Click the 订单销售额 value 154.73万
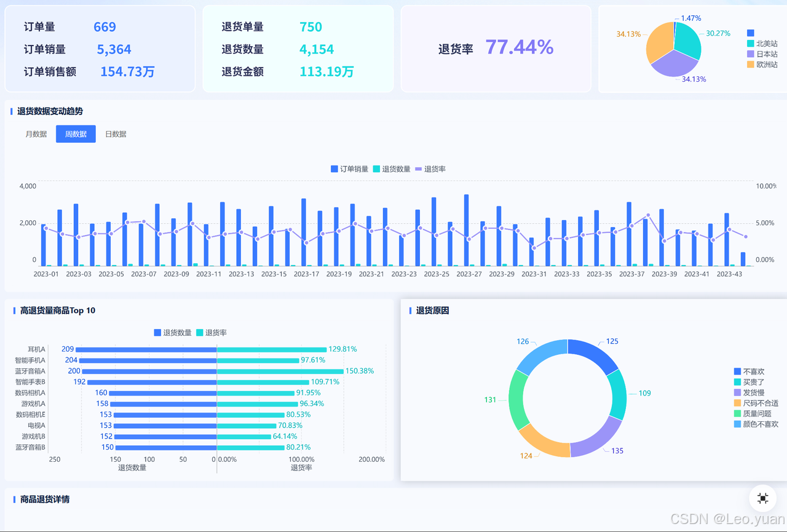 click(127, 71)
